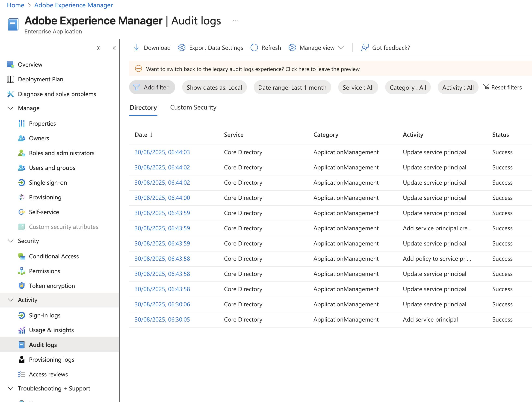Click the Reset filters button
Image resolution: width=532 pixels, height=402 pixels.
tap(502, 87)
